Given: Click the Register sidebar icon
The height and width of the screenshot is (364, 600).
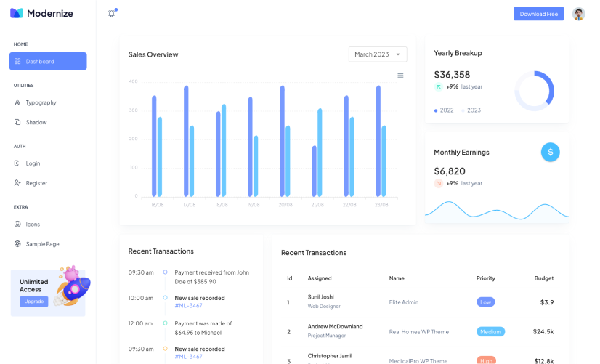Looking at the screenshot, I should pos(17,183).
